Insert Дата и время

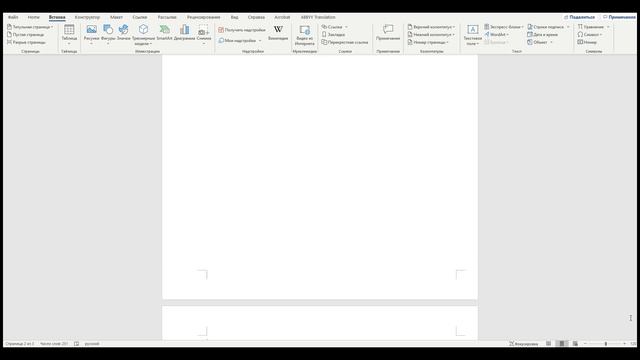coord(542,35)
